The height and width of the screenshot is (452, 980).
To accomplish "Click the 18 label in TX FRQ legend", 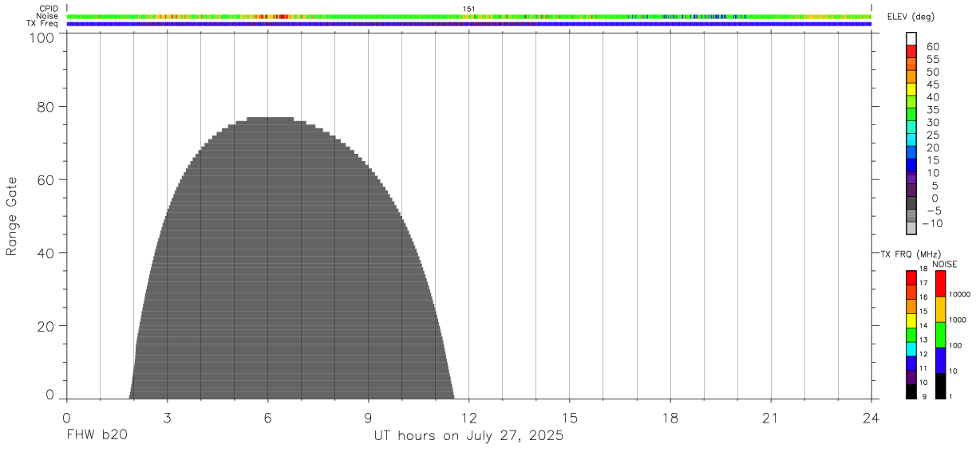I will pyautogui.click(x=923, y=269).
